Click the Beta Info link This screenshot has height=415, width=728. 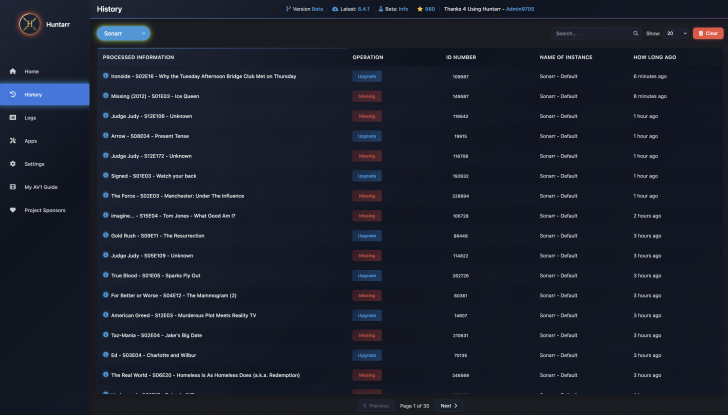tap(393, 9)
